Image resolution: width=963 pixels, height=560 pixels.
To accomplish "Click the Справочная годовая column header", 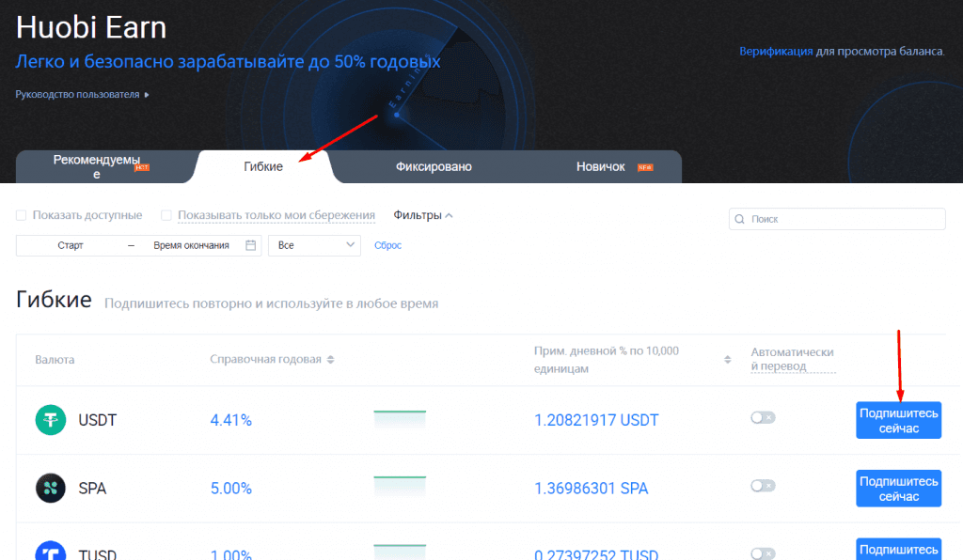I will [x=265, y=360].
